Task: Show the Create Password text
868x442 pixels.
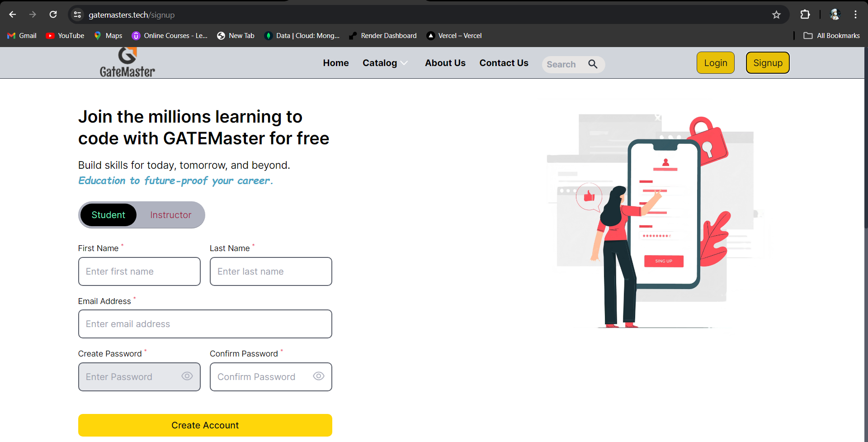Action: click(187, 376)
